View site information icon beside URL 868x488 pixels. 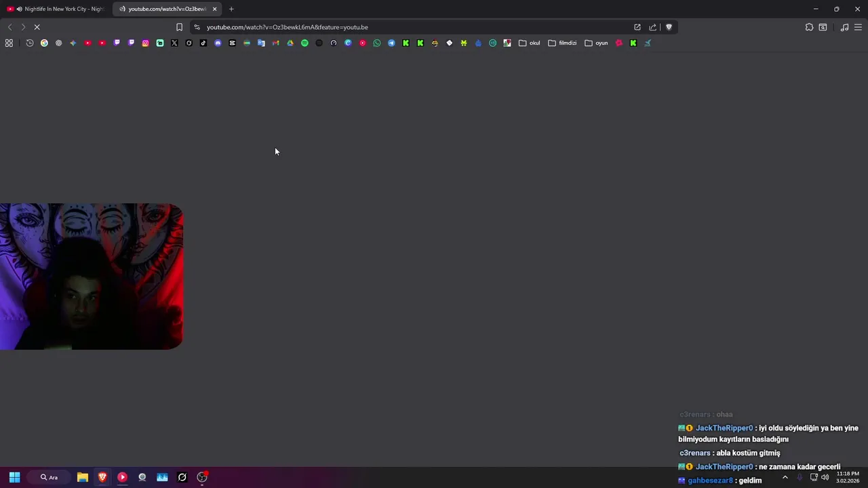tap(197, 27)
